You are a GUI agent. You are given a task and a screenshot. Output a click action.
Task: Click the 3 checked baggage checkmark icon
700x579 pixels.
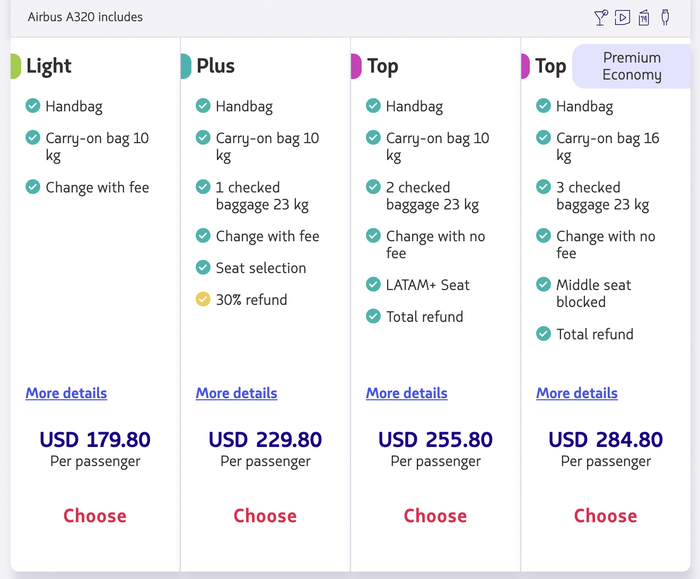tap(543, 187)
